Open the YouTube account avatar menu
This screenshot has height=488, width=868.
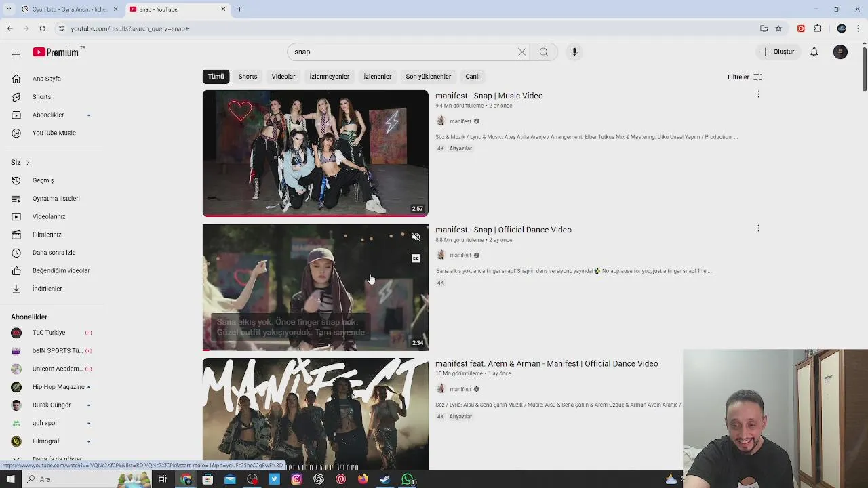(840, 52)
